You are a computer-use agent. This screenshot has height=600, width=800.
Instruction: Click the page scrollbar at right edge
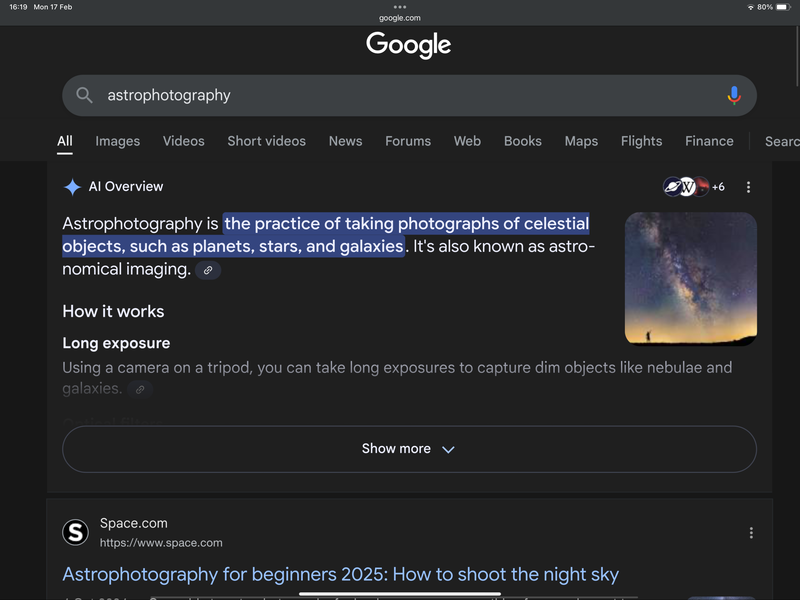pos(797,56)
